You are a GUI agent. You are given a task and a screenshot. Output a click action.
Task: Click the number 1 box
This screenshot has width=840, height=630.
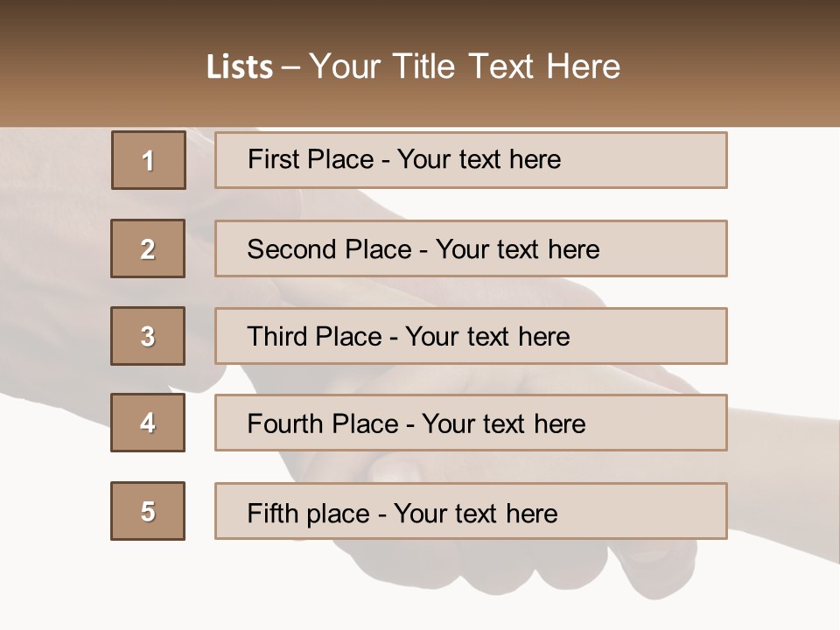pyautogui.click(x=148, y=160)
